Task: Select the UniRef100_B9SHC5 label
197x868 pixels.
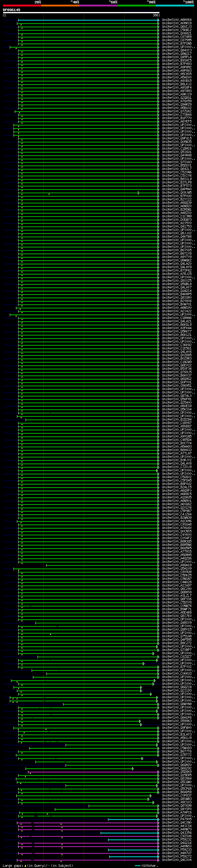Action: 176,60
